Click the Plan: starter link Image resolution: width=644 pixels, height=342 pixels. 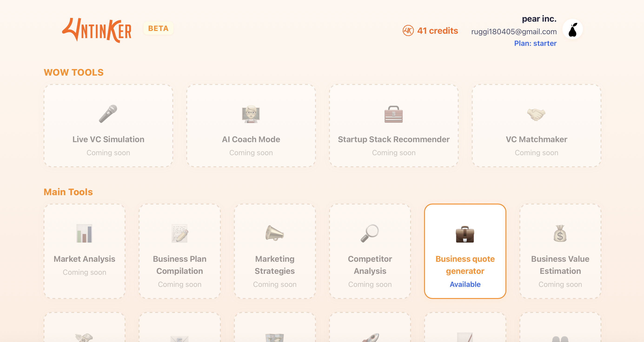click(x=535, y=43)
